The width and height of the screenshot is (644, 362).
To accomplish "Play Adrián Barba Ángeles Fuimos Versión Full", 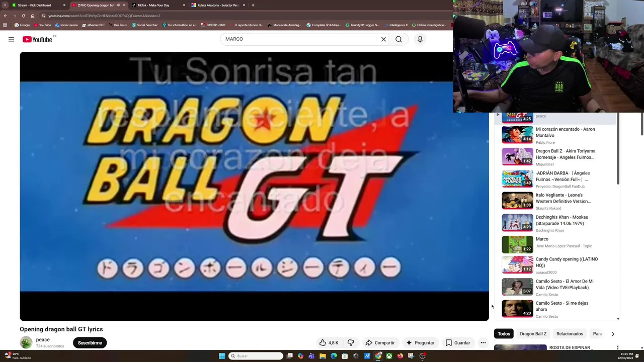I will [x=555, y=179].
